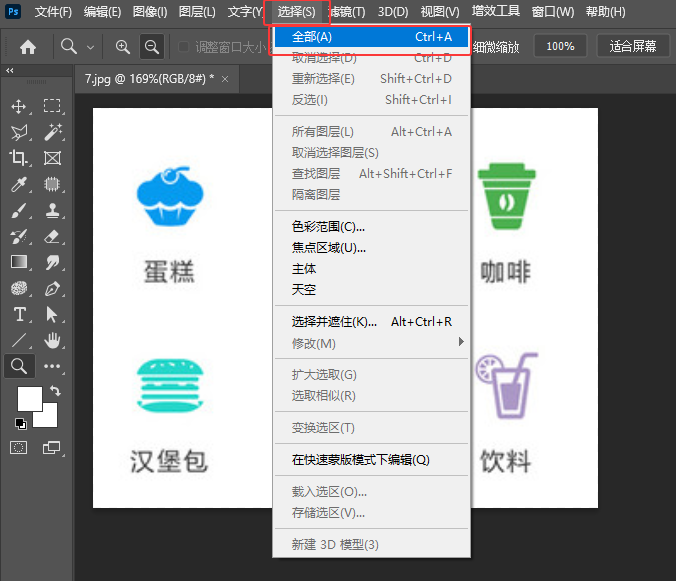Choose 全部(A) select all
Viewport: 676px width, 581px height.
[371, 37]
